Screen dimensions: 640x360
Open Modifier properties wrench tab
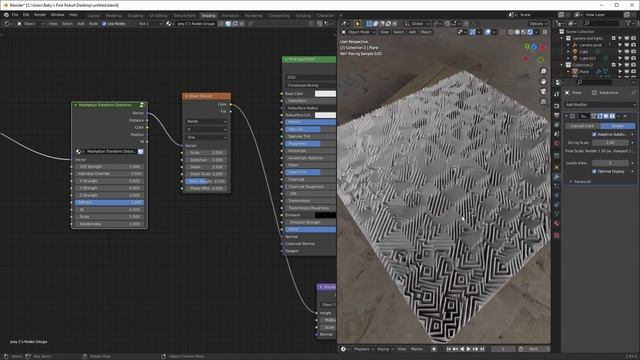coord(557,176)
